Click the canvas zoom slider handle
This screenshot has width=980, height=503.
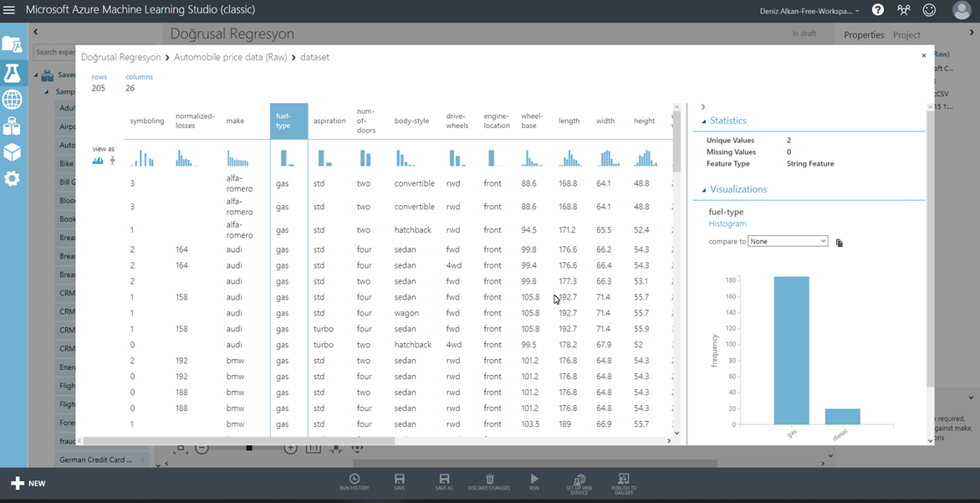point(248,448)
